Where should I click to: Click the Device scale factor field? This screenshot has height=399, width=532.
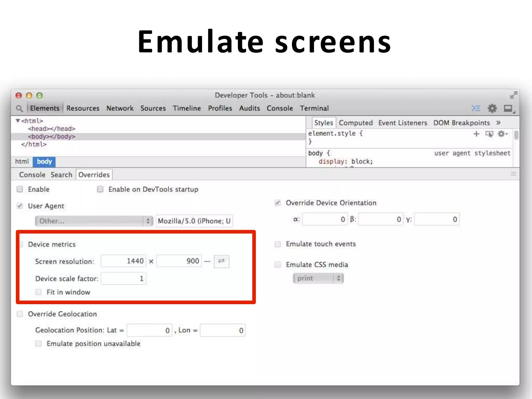click(123, 278)
